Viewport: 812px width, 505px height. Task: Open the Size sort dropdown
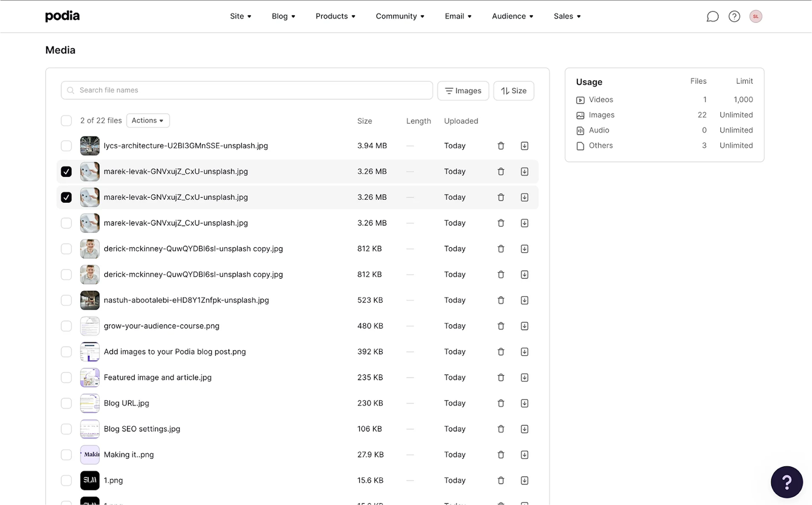(513, 90)
